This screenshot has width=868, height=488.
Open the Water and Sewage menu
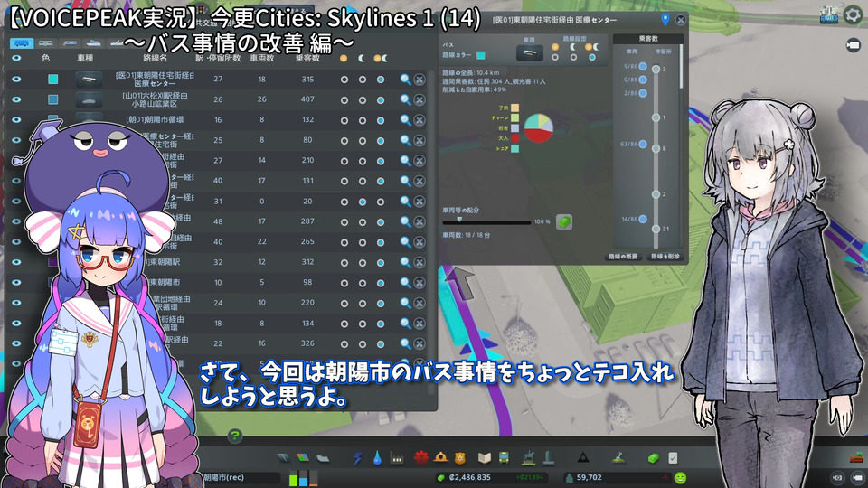coord(378,458)
